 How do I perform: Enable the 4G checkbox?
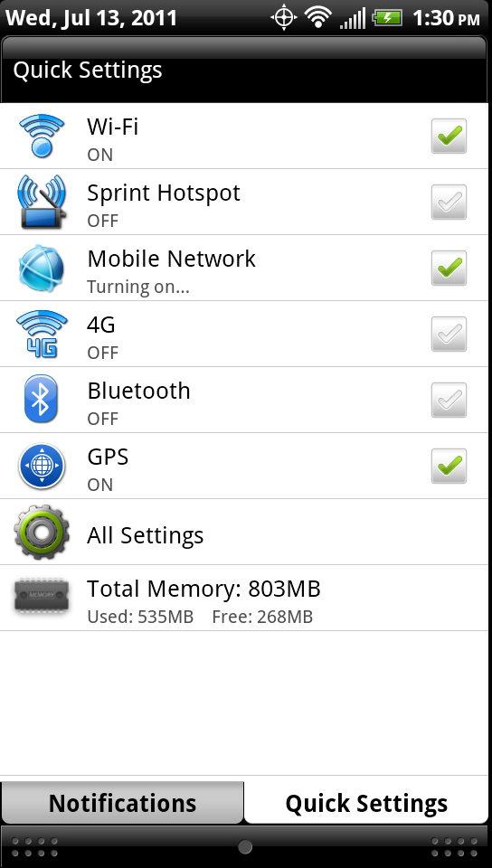coord(449,334)
